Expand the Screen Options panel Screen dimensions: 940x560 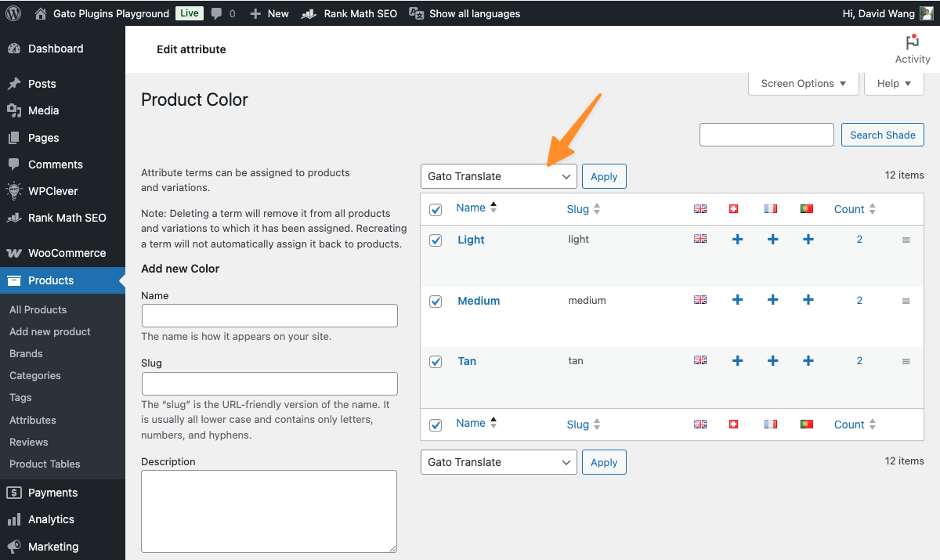802,83
